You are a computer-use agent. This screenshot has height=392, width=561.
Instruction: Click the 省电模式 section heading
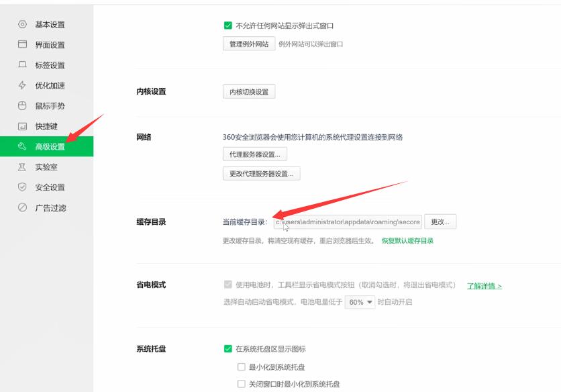pyautogui.click(x=151, y=285)
